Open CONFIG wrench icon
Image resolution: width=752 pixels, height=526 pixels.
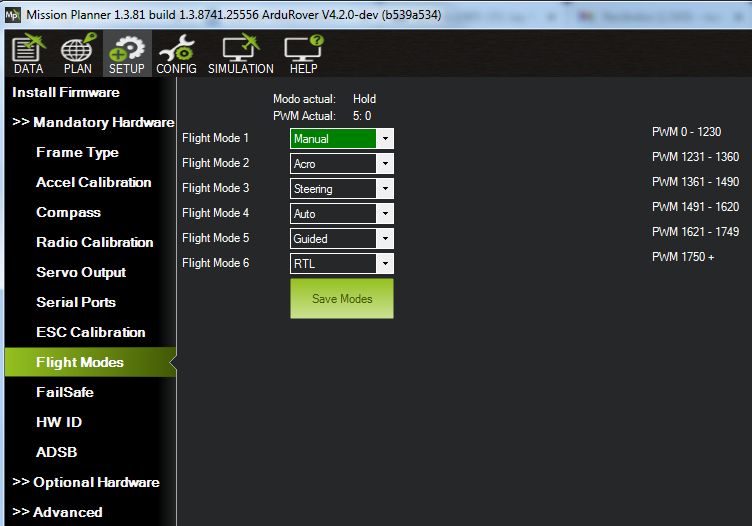coord(176,54)
